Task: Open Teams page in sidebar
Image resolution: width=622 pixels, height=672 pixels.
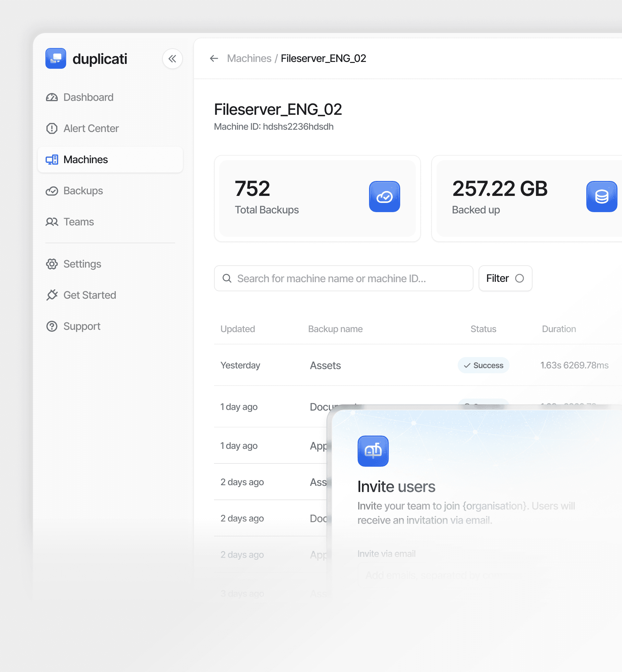Action: click(110, 222)
